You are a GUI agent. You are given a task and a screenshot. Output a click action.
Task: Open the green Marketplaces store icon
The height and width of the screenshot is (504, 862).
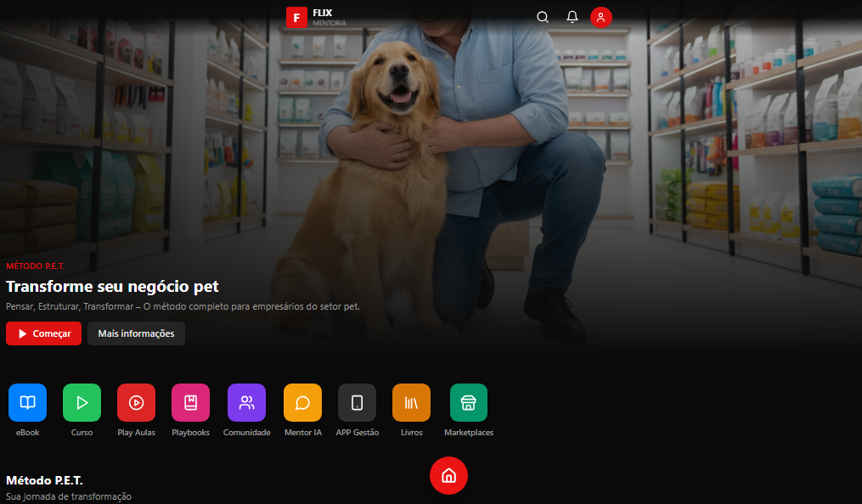click(469, 402)
